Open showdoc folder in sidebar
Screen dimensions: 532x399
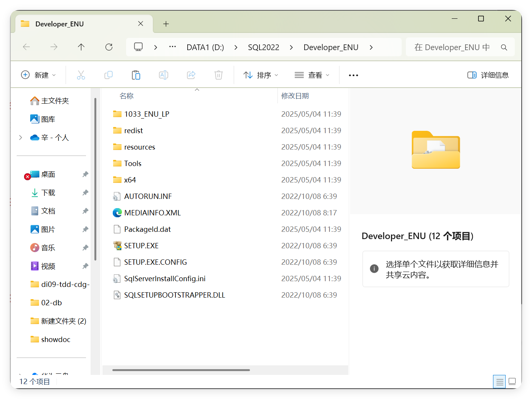(x=50, y=339)
